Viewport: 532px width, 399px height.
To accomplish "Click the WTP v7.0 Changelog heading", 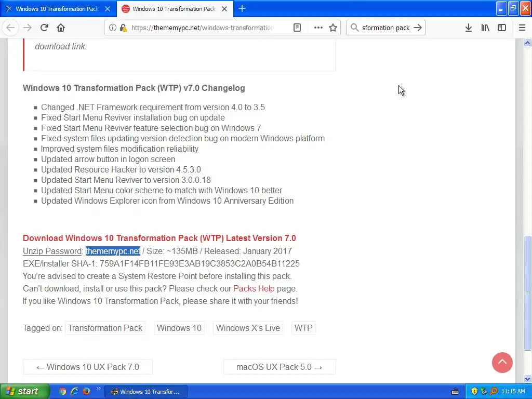I will click(134, 88).
